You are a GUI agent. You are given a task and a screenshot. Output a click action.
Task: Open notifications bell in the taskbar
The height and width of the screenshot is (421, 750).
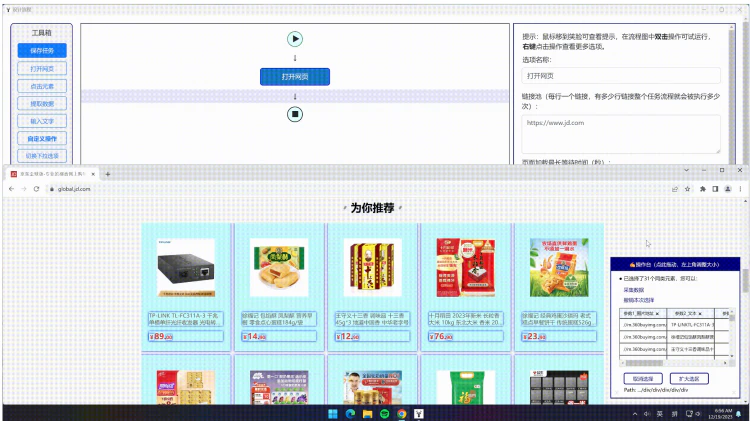[x=740, y=414]
